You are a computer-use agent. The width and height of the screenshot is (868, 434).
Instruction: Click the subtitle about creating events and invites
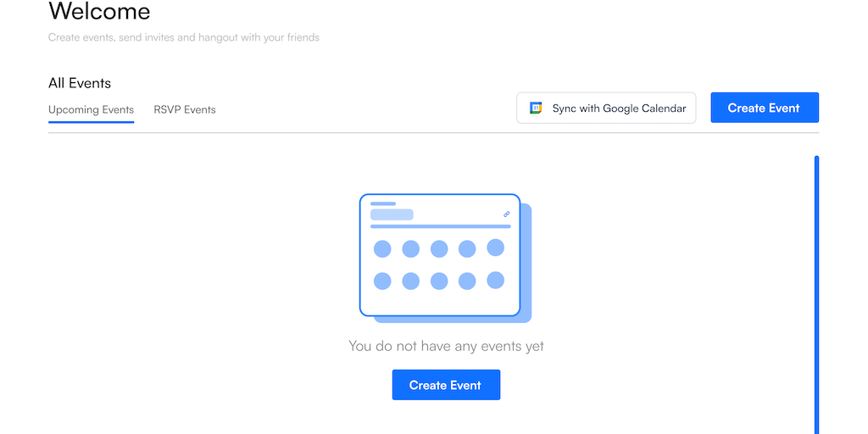point(184,37)
